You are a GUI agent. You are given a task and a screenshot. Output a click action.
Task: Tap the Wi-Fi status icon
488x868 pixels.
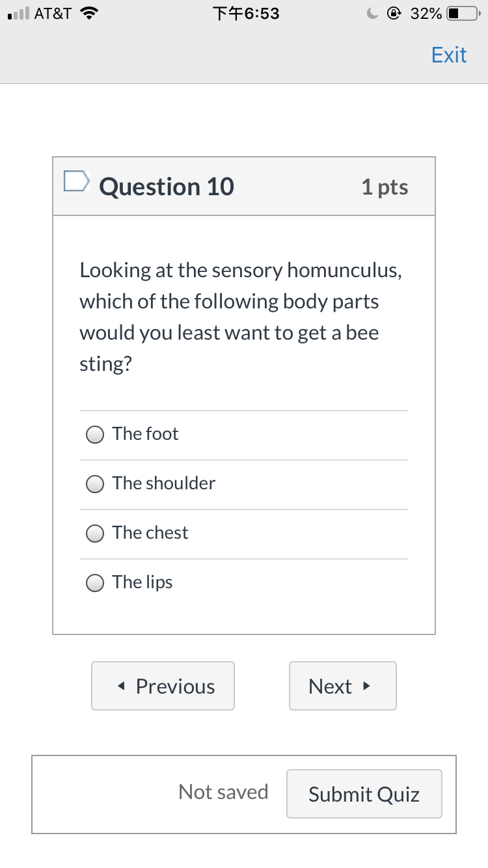pos(87,13)
